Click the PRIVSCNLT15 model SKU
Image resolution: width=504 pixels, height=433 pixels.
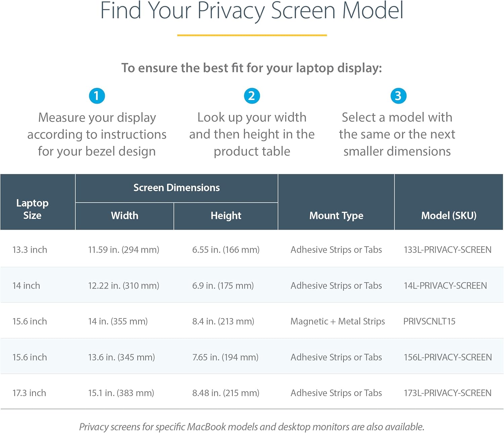pos(429,321)
